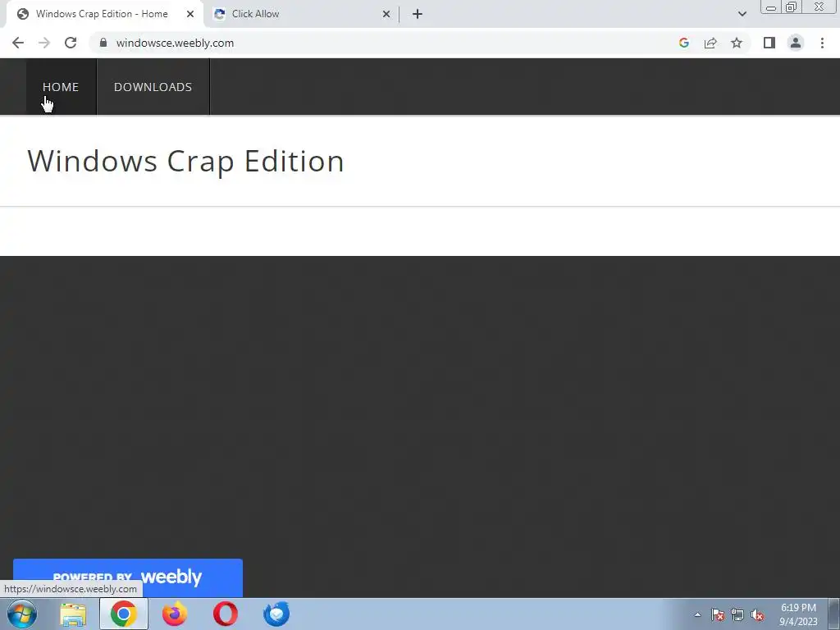The image size is (840, 630).
Task: Click the Show desktop button
Action: [x=834, y=614]
